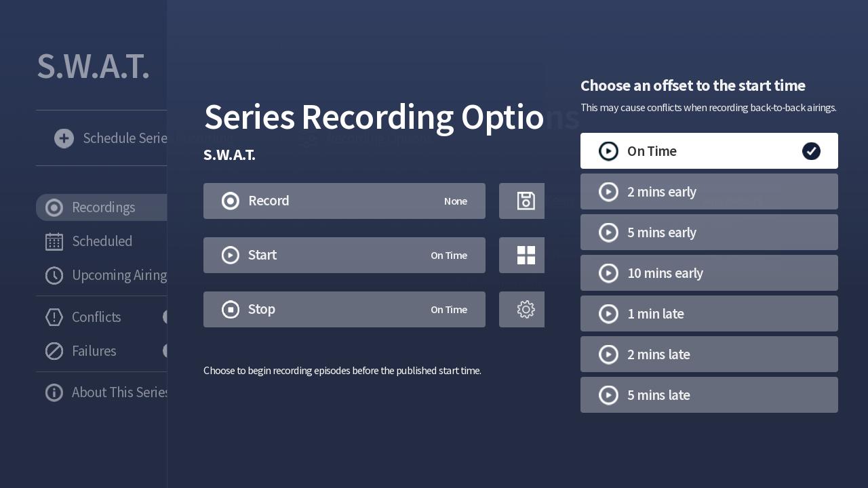This screenshot has height=488, width=868.
Task: Click the hexagon warning Conflicts icon
Action: 54,317
